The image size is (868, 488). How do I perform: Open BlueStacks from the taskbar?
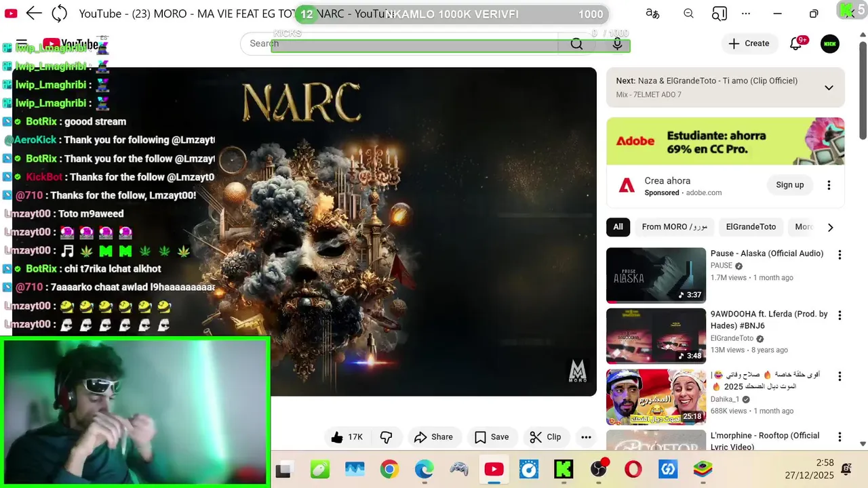[x=703, y=469]
